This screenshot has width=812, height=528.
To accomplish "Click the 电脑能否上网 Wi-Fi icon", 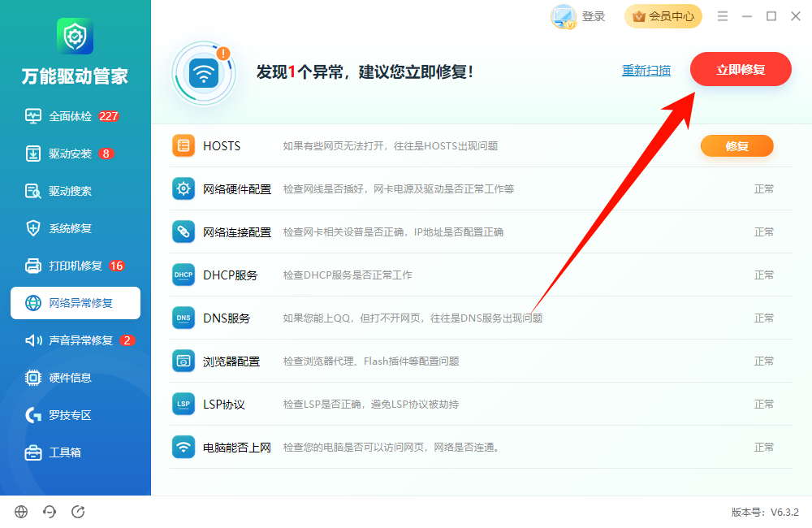I will click(x=184, y=447).
